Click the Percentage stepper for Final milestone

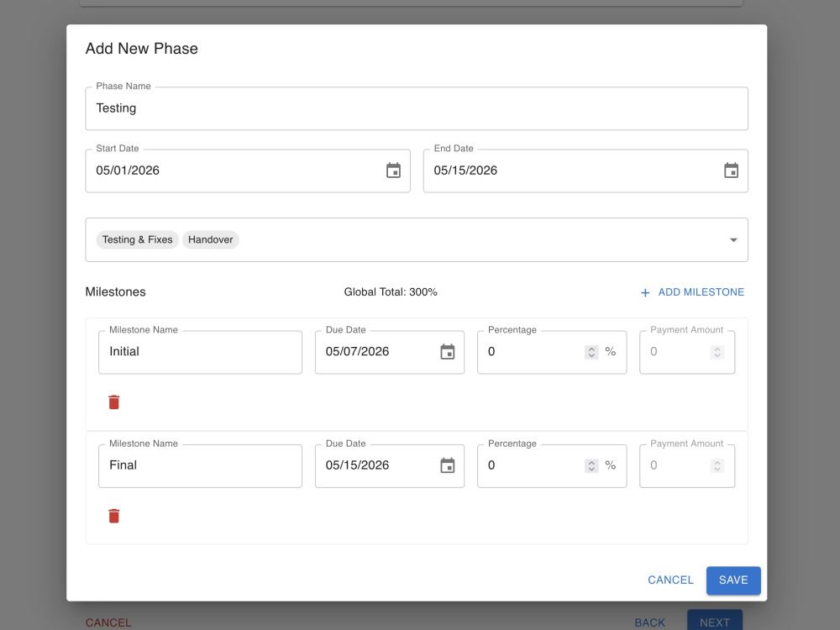click(591, 465)
